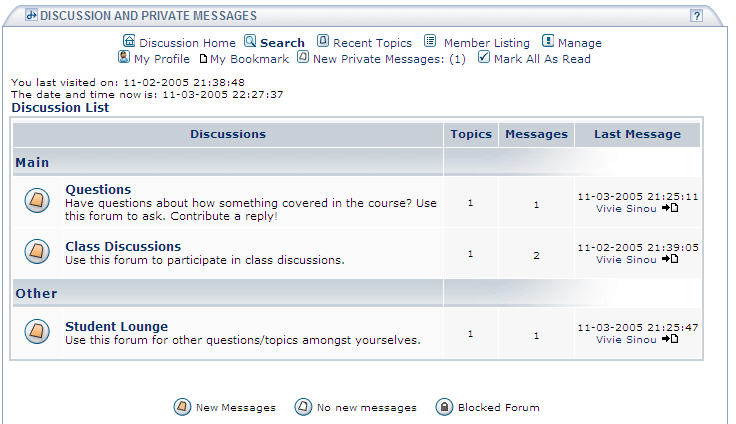This screenshot has width=736, height=424.
Task: Click the Manage icon
Action: tap(548, 41)
